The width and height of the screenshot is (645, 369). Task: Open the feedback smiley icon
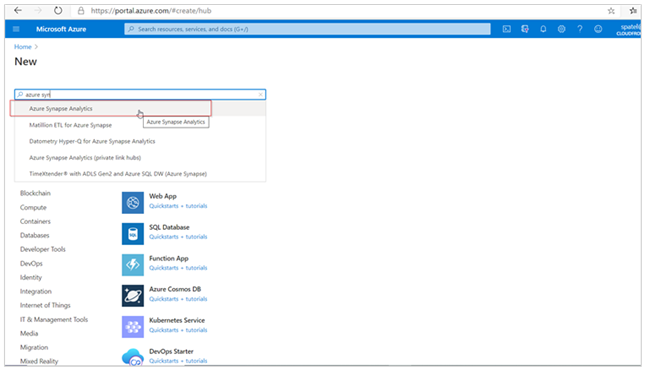point(598,29)
